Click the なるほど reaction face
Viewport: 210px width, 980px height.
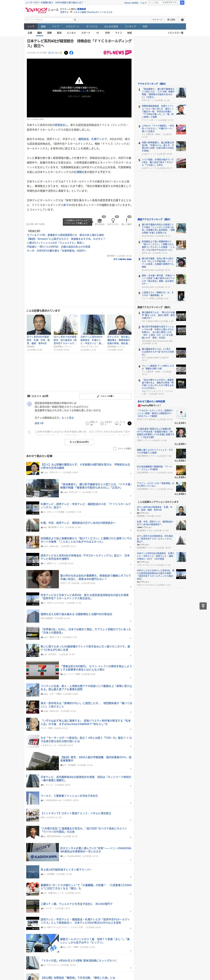coord(103,423)
